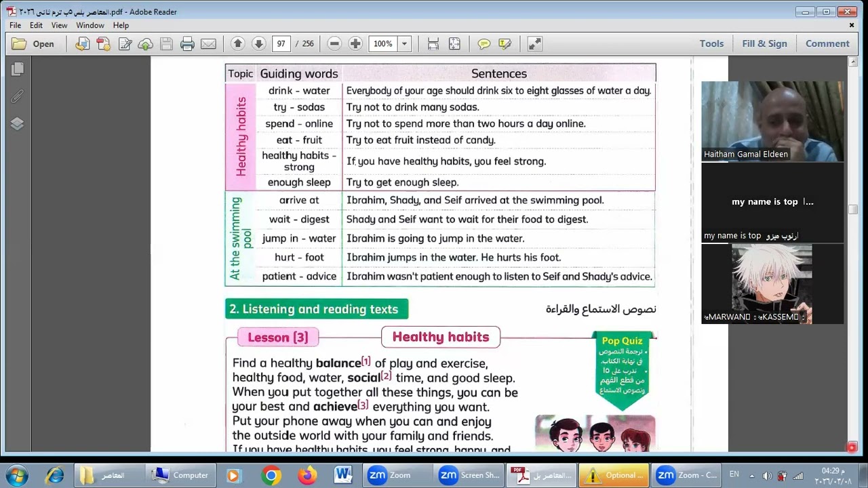The width and height of the screenshot is (868, 488).
Task: Zoom out with the minus button
Action: tap(334, 43)
